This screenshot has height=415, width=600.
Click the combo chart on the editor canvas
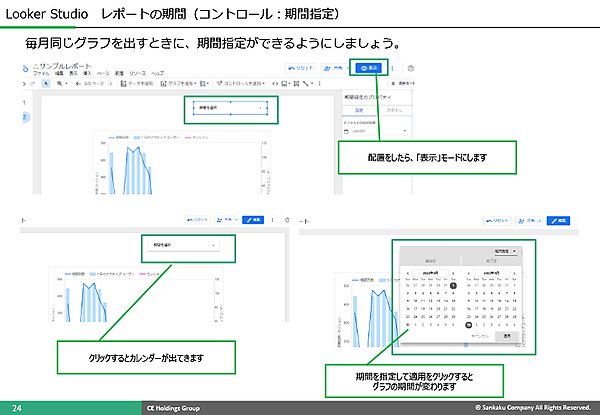coord(181,164)
